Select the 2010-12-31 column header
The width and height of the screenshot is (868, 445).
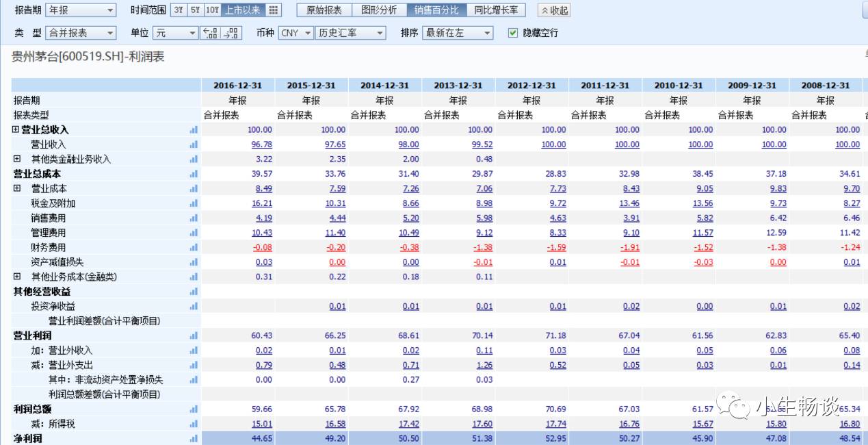coord(679,86)
